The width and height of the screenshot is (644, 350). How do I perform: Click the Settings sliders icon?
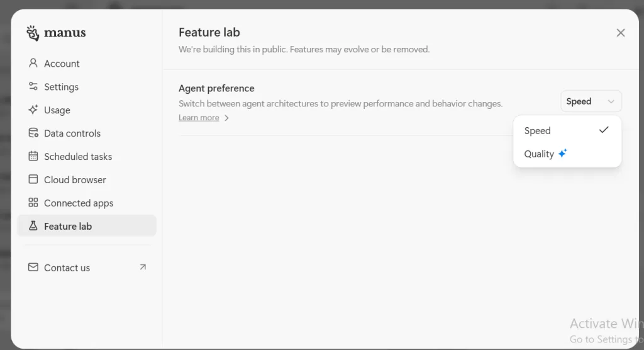33,87
